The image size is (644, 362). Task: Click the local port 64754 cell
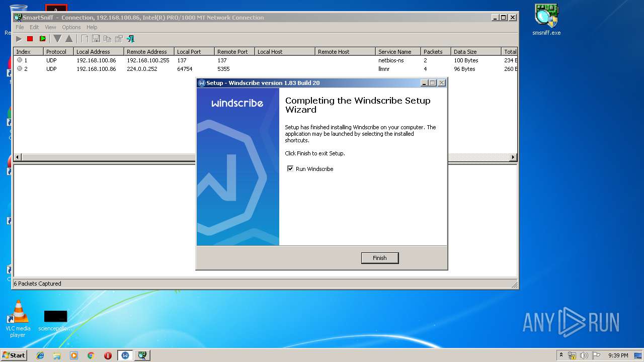tap(185, 69)
